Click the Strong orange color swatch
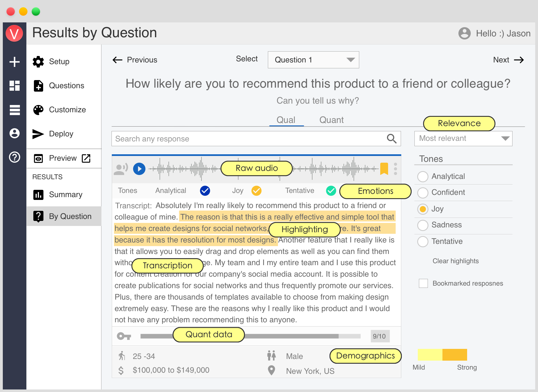Image resolution: width=538 pixels, height=392 pixels. click(454, 354)
